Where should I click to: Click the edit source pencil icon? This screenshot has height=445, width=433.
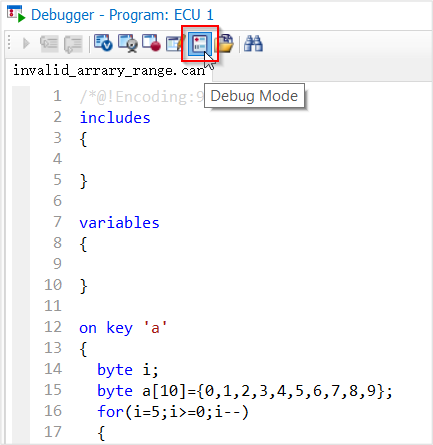coord(174,43)
